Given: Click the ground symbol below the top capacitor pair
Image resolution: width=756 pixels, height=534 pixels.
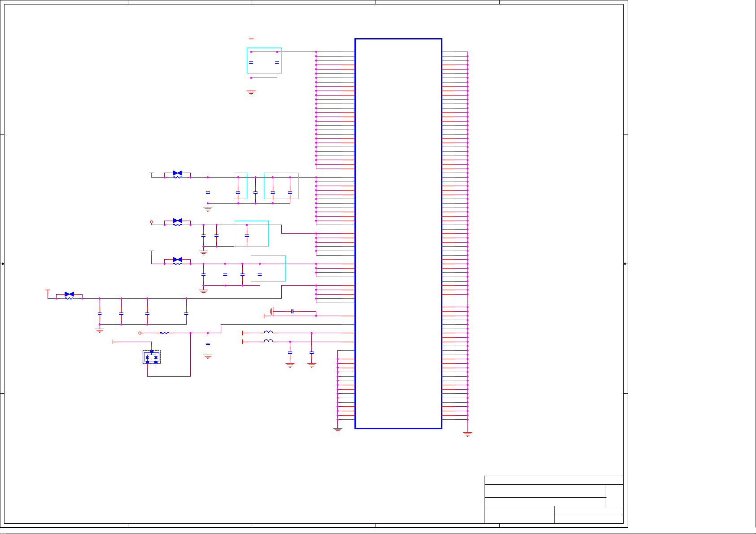Looking at the screenshot, I should point(251,93).
